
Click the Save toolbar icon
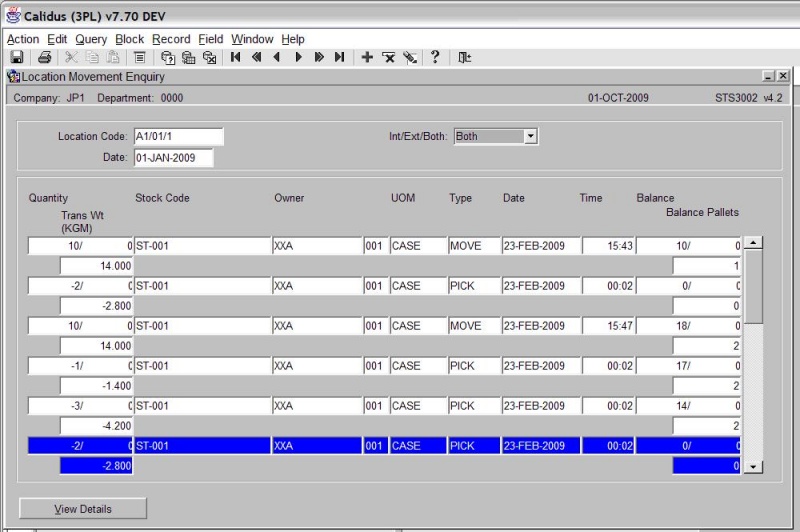pyautogui.click(x=17, y=57)
